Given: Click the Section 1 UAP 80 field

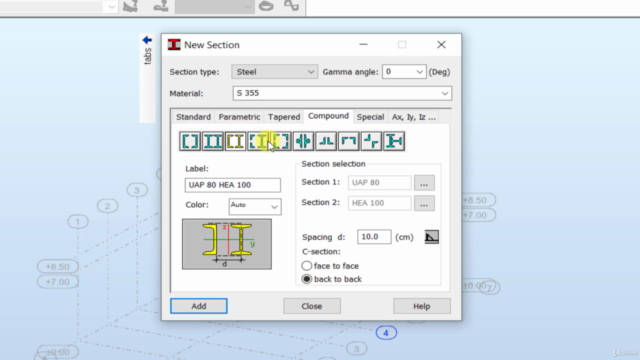Looking at the screenshot, I should click(x=380, y=182).
